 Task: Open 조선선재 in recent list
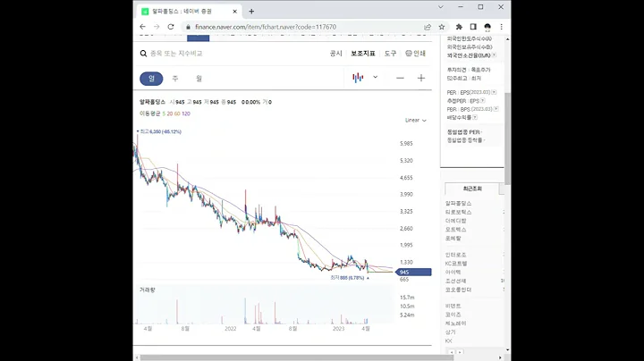pyautogui.click(x=456, y=281)
